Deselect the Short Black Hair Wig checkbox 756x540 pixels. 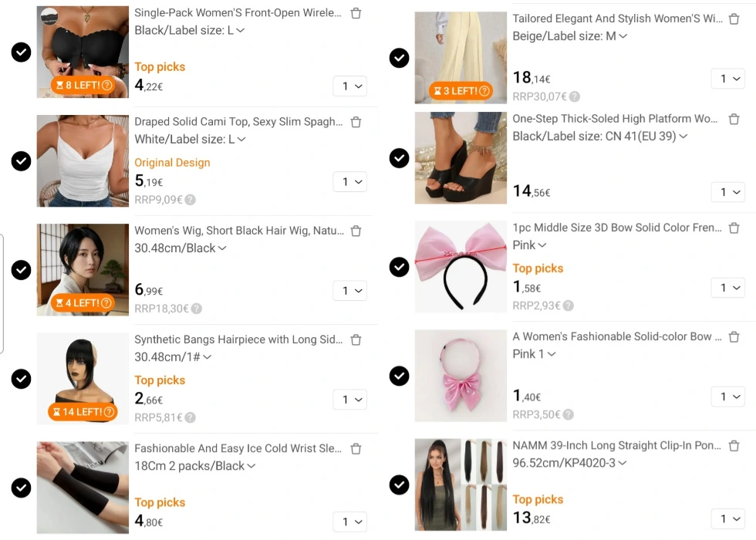[22, 270]
